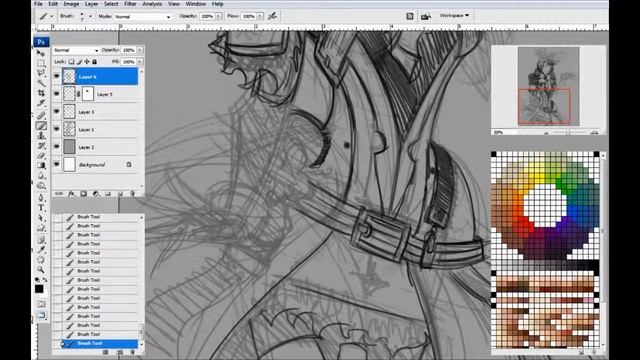Select the Crop tool
Screen dimensions: 640x360
(x=41, y=93)
